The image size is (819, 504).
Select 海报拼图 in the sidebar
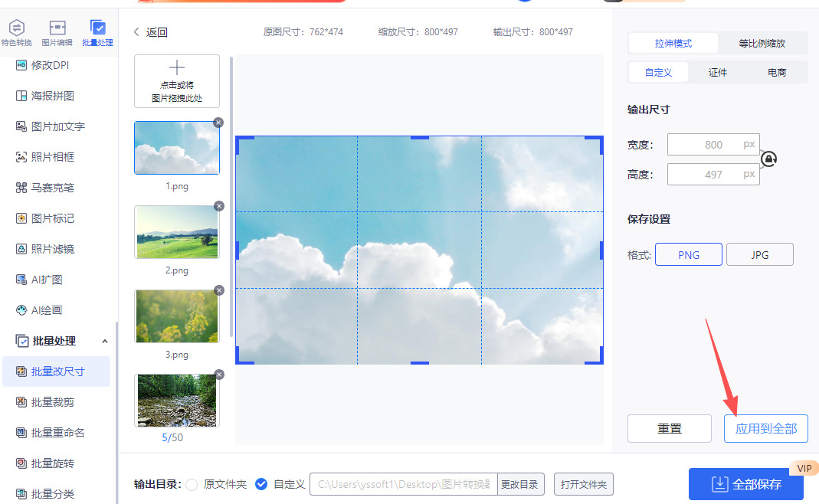pyautogui.click(x=45, y=96)
